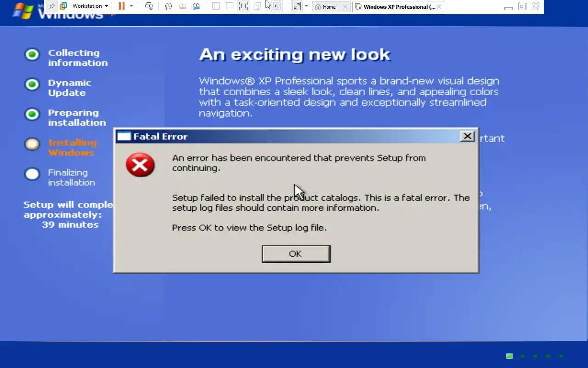Click Send Ctrl+Alt+Del icon
The height and width of the screenshot is (368, 588).
pos(149,6)
